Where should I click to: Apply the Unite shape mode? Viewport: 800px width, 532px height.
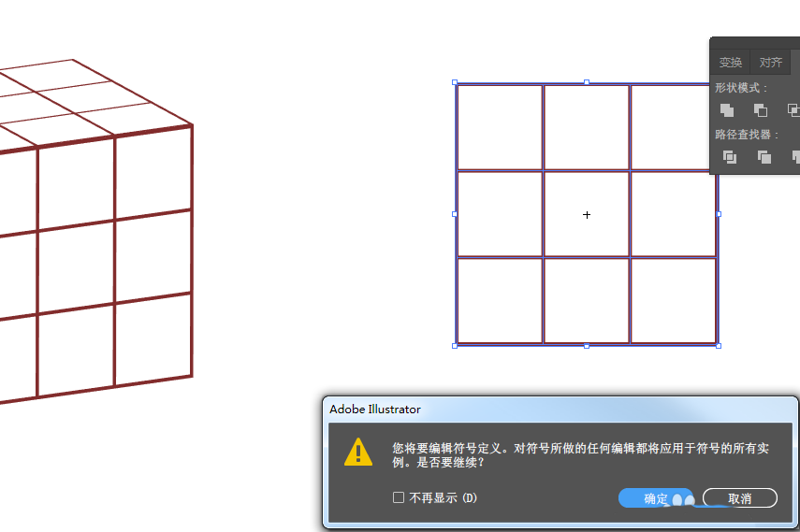coord(726,110)
